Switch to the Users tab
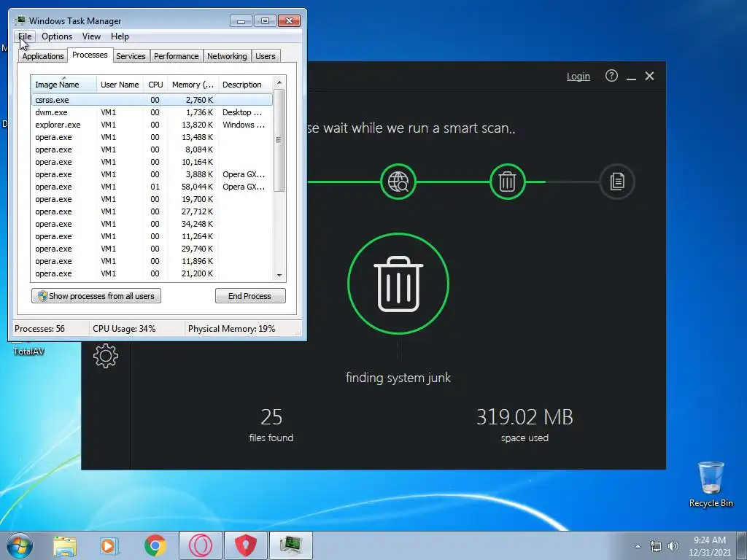The height and width of the screenshot is (560, 747). click(266, 56)
